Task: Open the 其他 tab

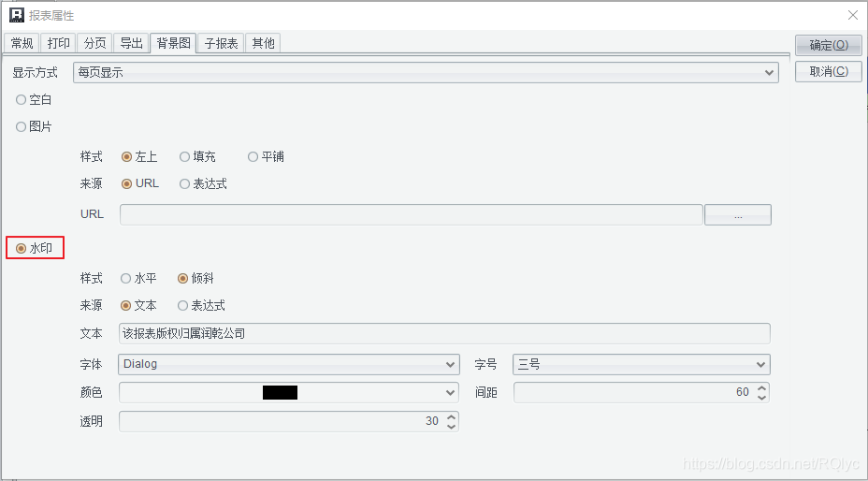Action: [263, 43]
